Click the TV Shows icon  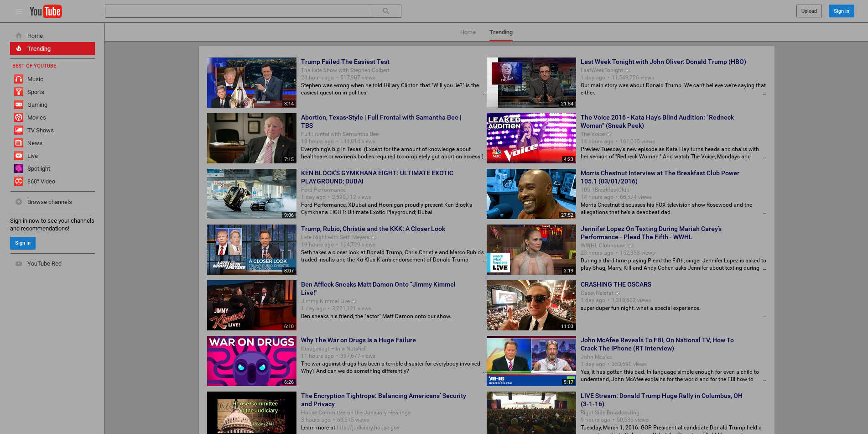(19, 130)
